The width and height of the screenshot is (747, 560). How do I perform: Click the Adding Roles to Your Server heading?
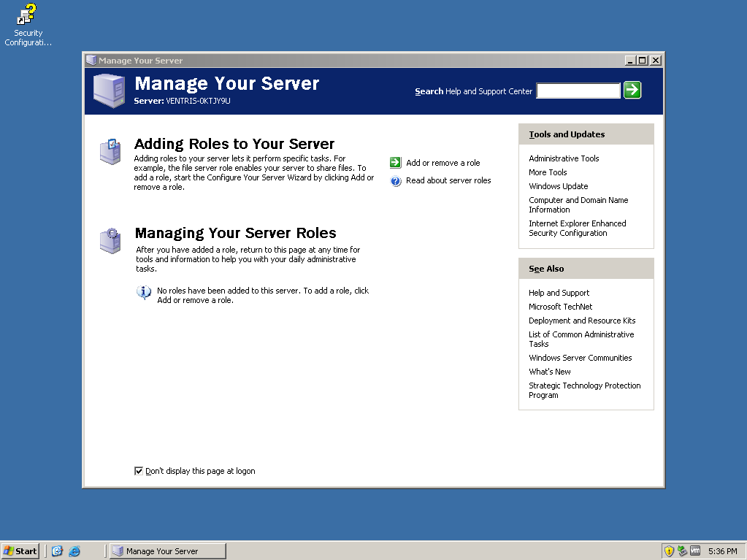234,144
